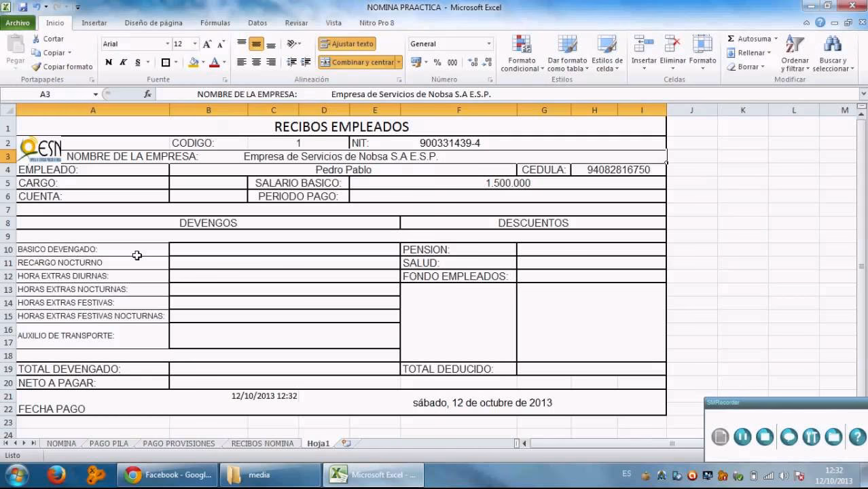The image size is (868, 489).
Task: Open Dar formato como tabla dropdown
Action: (x=567, y=54)
